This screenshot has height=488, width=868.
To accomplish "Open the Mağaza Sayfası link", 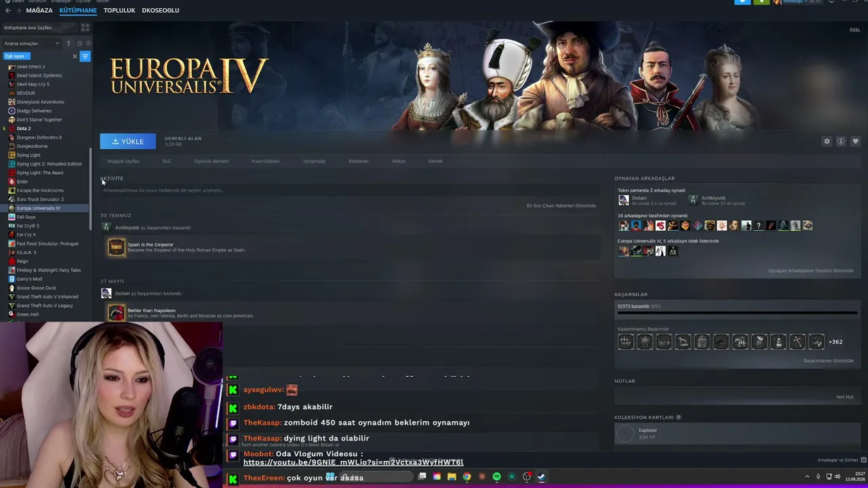I will coord(123,161).
